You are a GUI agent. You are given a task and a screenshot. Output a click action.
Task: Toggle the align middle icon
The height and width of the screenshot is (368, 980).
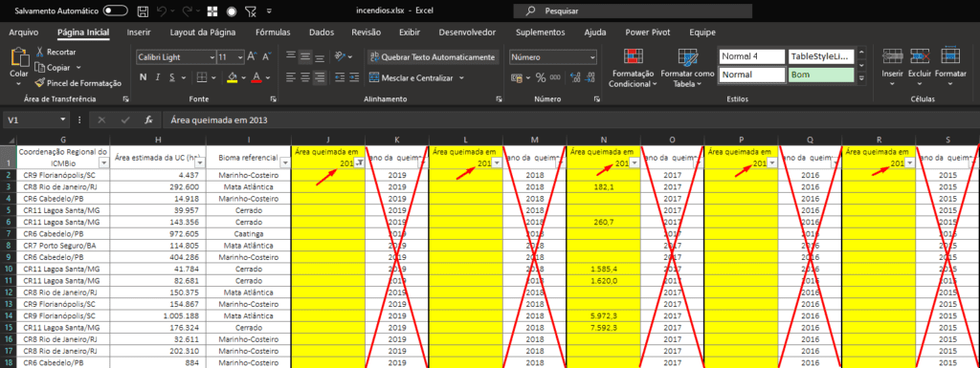(305, 56)
